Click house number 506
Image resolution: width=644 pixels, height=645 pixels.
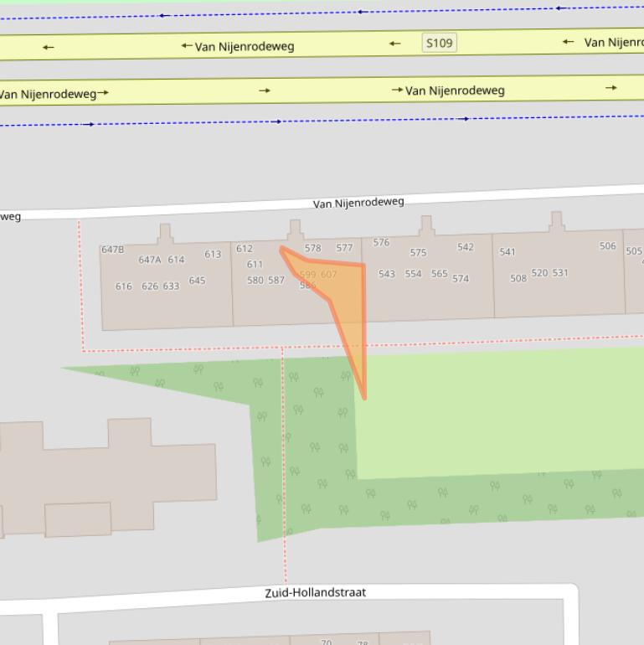click(x=607, y=246)
